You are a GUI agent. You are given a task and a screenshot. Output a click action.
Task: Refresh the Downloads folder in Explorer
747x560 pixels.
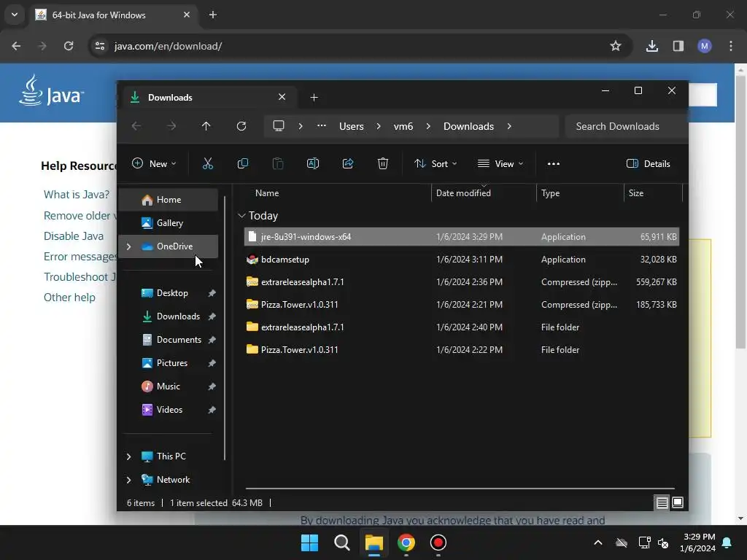(x=241, y=126)
